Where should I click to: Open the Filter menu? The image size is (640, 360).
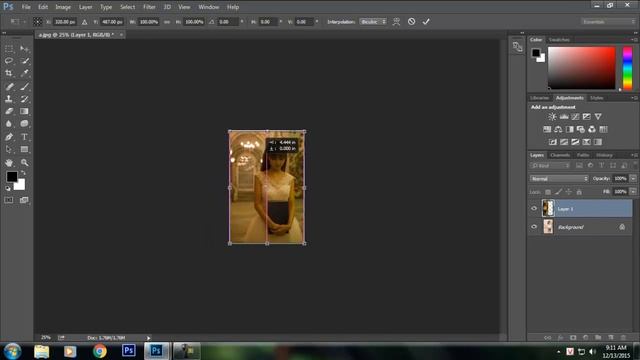[149, 7]
